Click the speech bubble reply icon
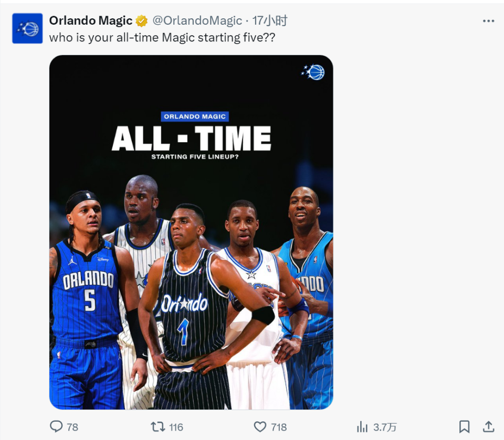This screenshot has height=440, width=504. point(56,426)
